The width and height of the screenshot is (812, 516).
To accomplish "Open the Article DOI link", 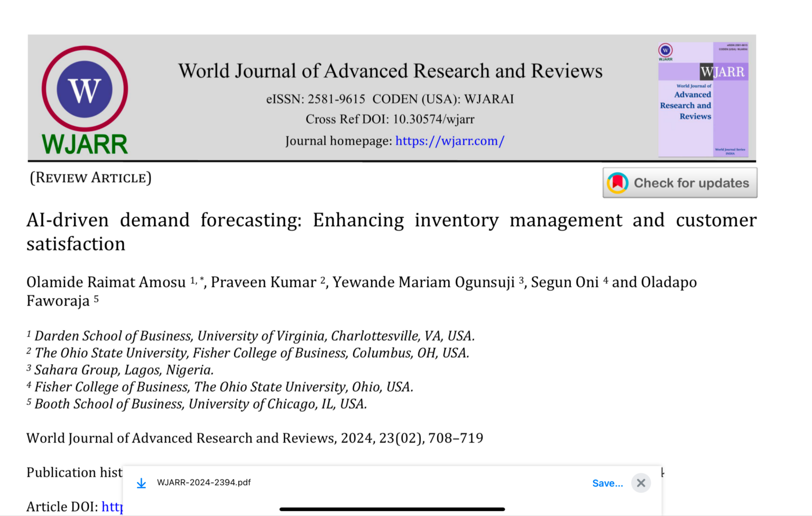I will [112, 506].
